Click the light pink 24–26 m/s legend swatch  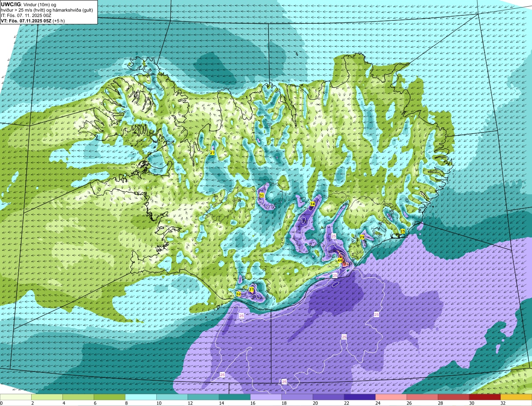tap(391, 397)
